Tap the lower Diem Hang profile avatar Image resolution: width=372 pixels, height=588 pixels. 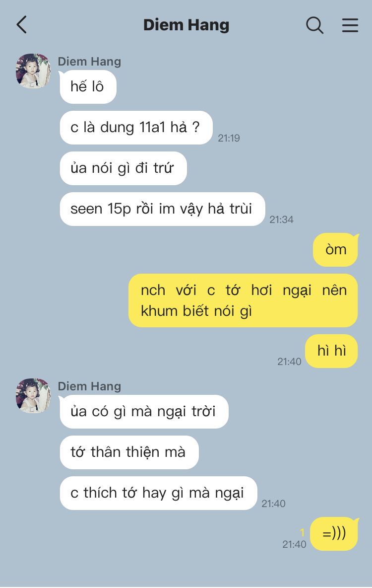pyautogui.click(x=33, y=396)
